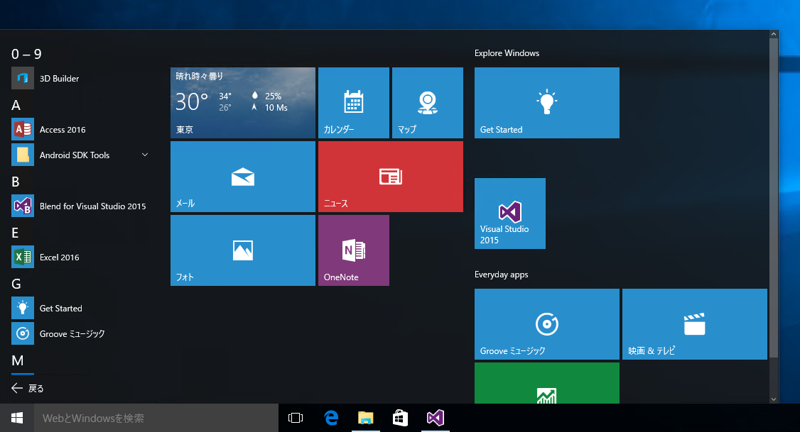This screenshot has width=800, height=432.
Task: Click the Windows Start button
Action: 17,418
